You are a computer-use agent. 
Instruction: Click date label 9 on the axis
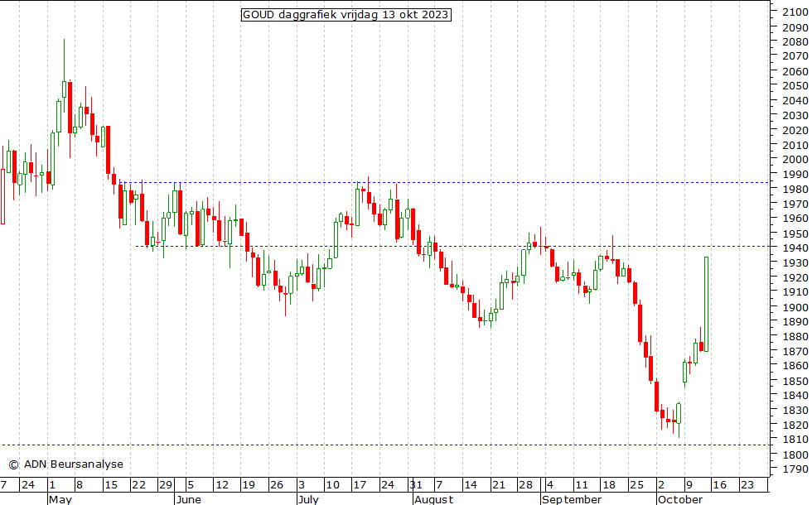689,485
